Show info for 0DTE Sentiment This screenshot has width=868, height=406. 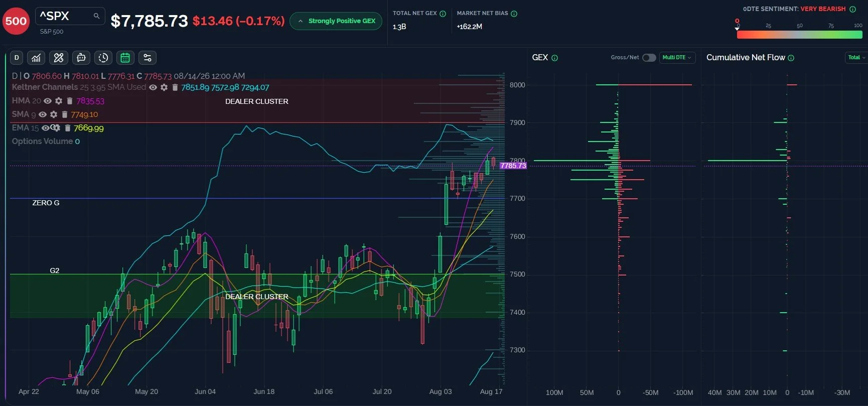[x=852, y=9]
